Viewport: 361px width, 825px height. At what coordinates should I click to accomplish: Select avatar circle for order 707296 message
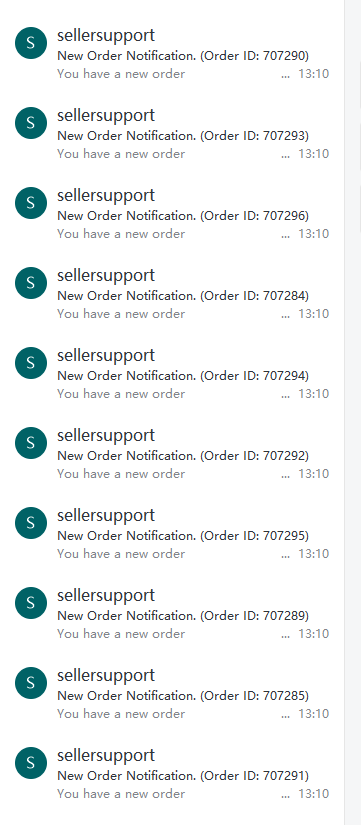pyautogui.click(x=31, y=203)
